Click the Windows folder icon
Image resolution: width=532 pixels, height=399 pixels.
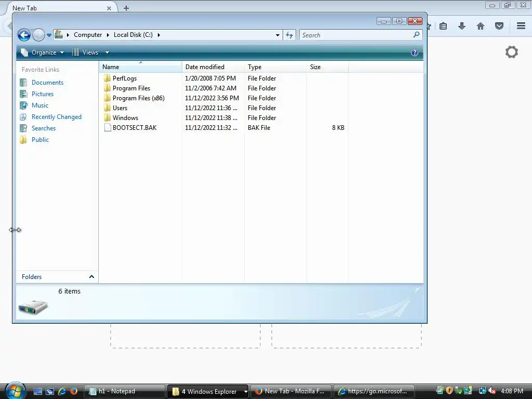pos(107,118)
